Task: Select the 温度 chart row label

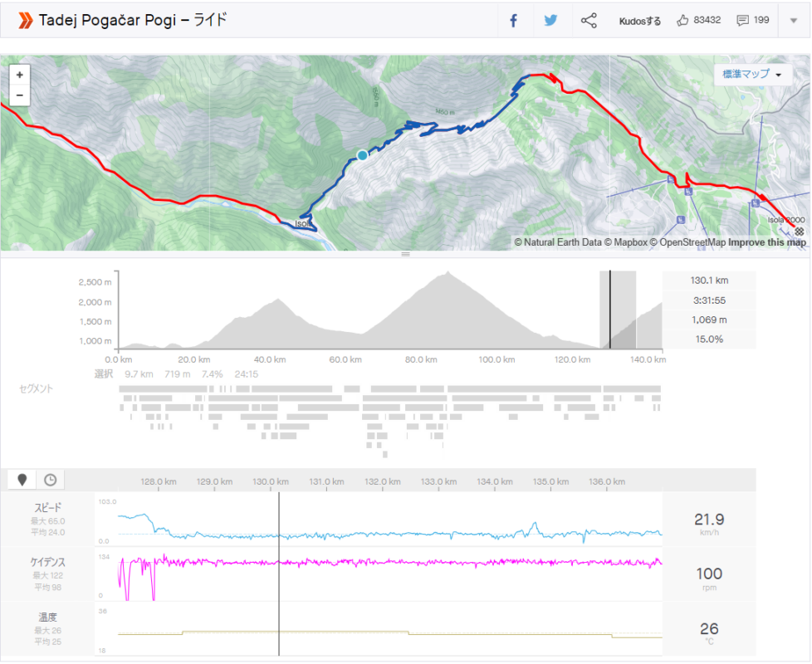Action: (x=47, y=618)
